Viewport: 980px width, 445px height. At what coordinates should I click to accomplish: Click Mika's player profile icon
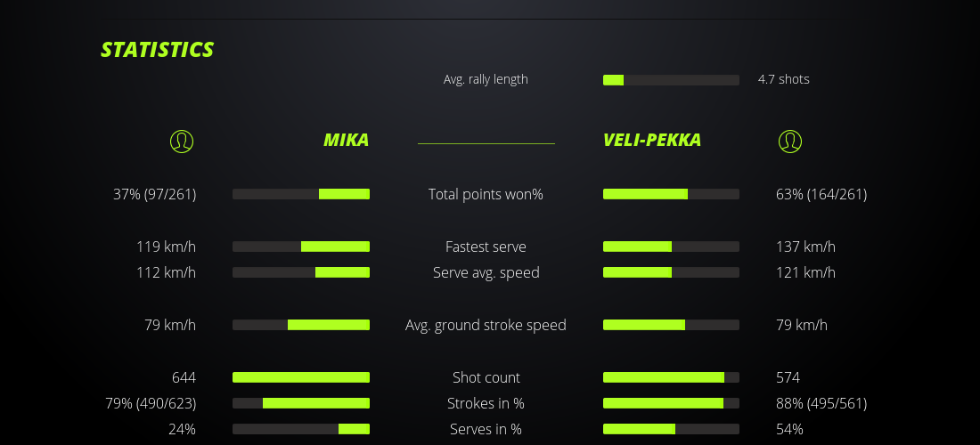pyautogui.click(x=181, y=141)
